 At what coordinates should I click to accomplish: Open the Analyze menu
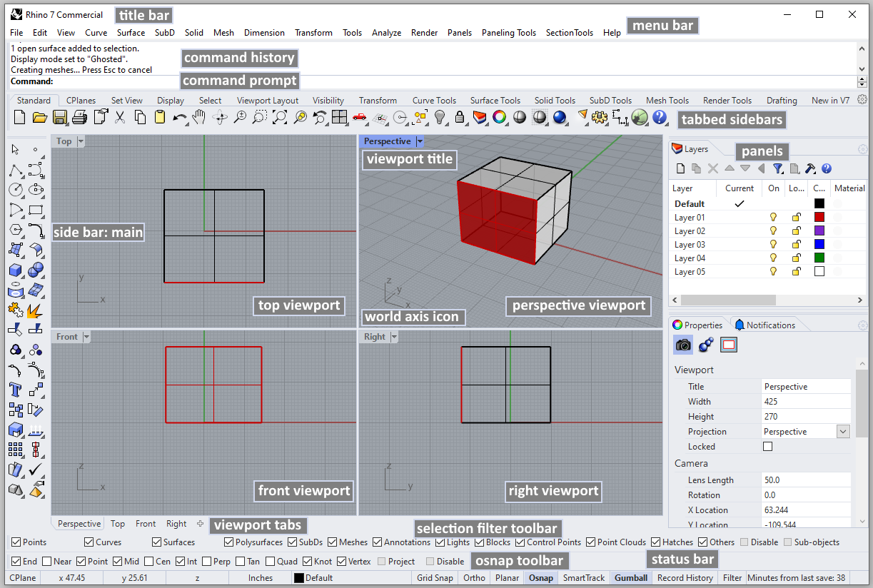(x=387, y=33)
